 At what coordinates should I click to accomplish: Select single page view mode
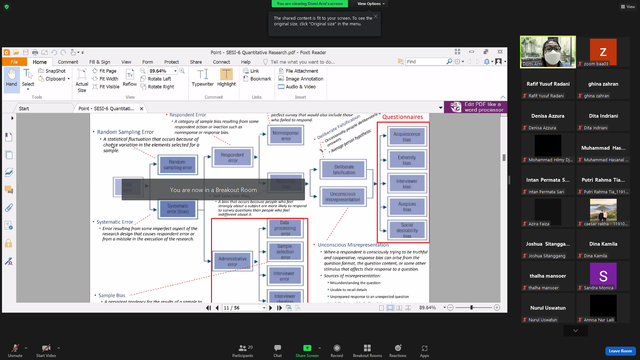tap(381, 308)
